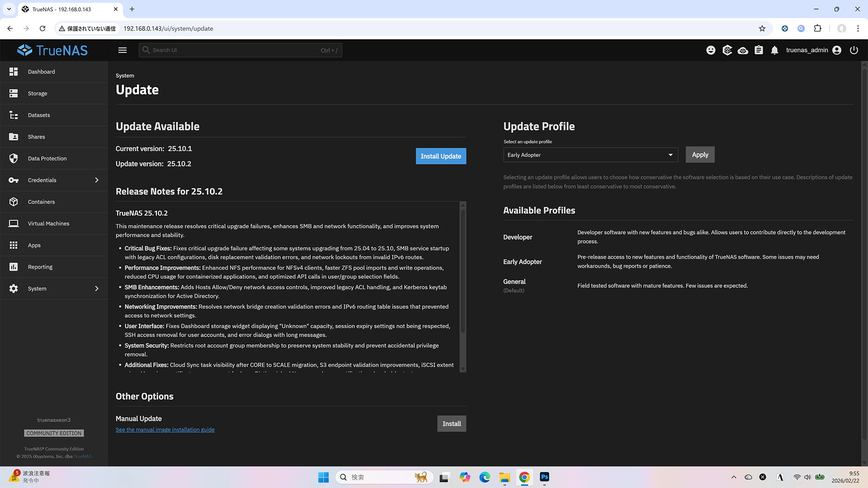Click the Install Update button

440,156
